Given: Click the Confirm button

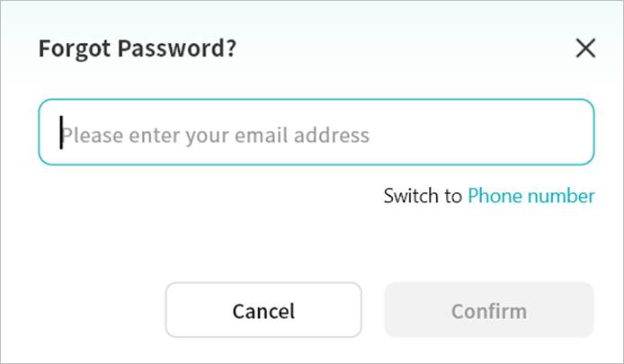Looking at the screenshot, I should (x=488, y=311).
